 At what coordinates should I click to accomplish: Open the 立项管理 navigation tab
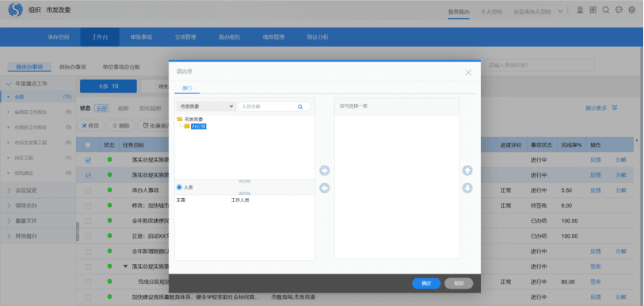coord(185,37)
